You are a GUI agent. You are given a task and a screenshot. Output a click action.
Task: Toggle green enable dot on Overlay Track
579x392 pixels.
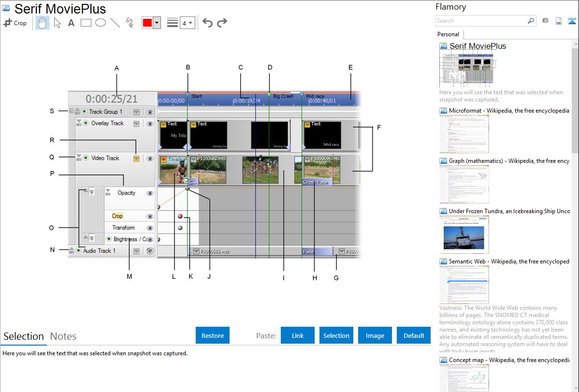pos(86,123)
